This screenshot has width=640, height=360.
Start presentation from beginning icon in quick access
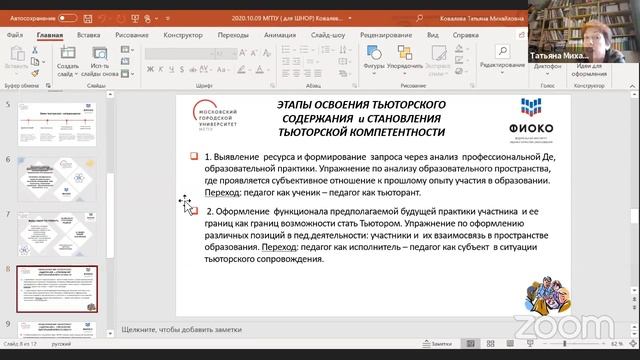[x=135, y=18]
